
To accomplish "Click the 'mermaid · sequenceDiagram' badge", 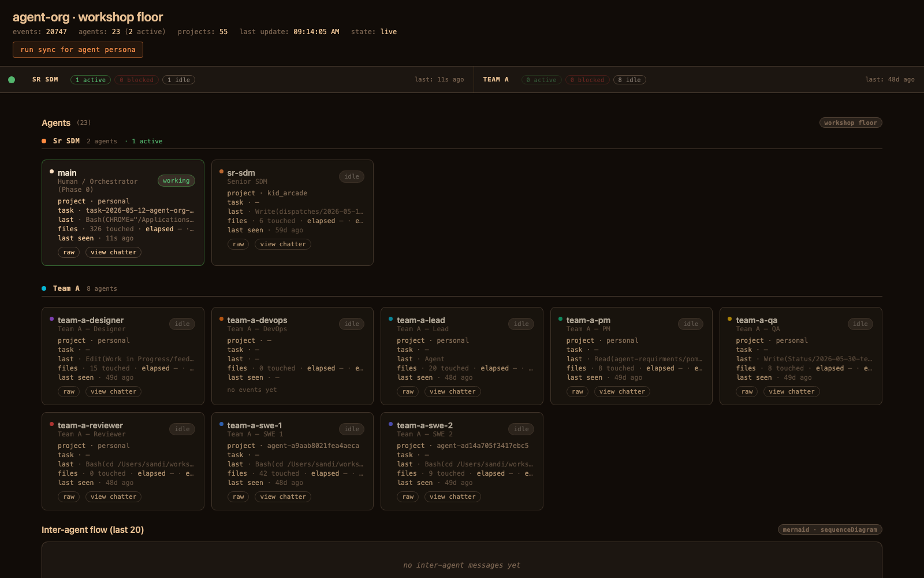I will point(830,529).
